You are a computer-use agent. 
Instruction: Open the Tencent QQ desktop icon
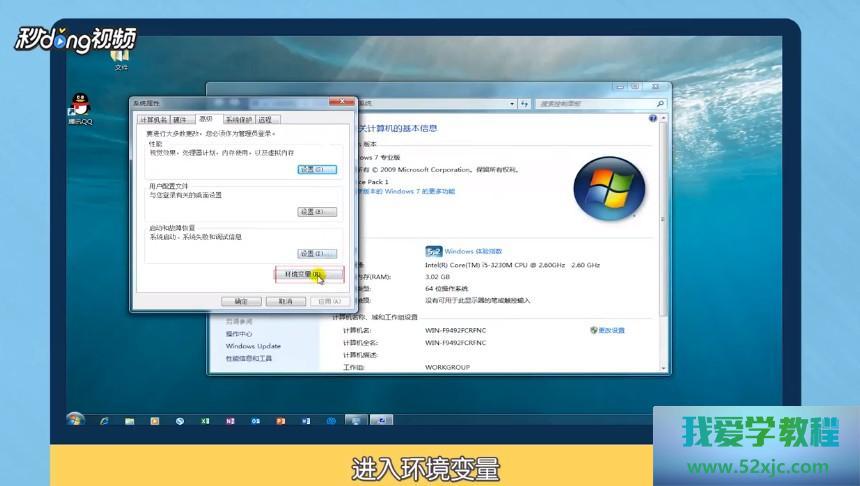[82, 105]
